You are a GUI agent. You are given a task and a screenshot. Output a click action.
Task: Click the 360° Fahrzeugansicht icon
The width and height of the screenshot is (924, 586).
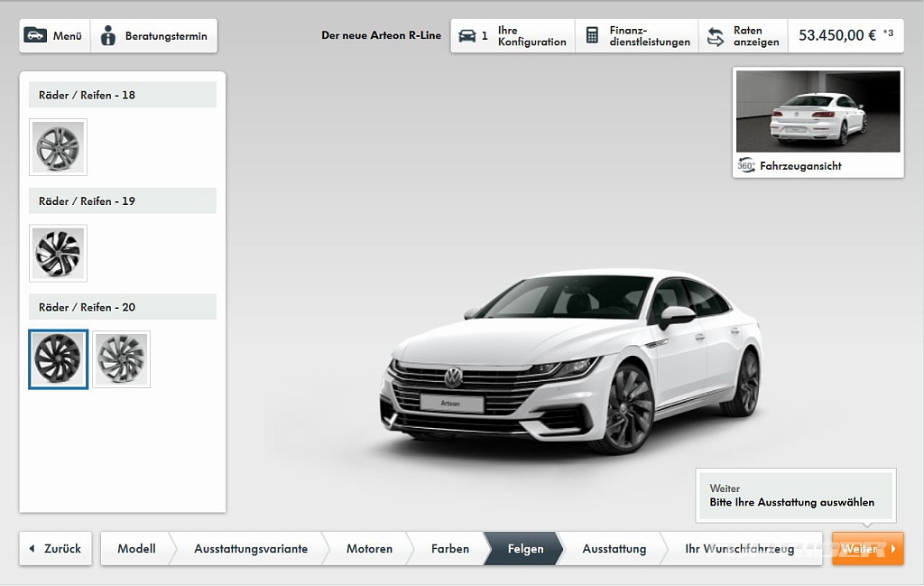tap(745, 165)
